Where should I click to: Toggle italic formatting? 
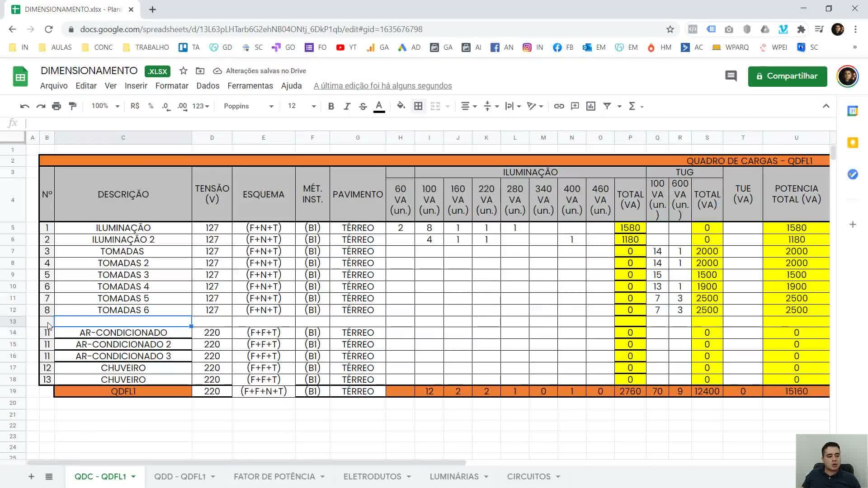click(x=347, y=106)
